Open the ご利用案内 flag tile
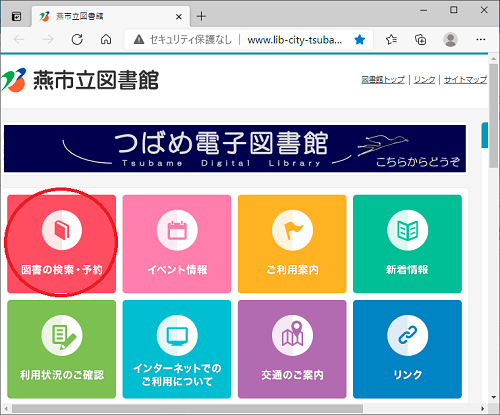This screenshot has height=415, width=500. 292,244
